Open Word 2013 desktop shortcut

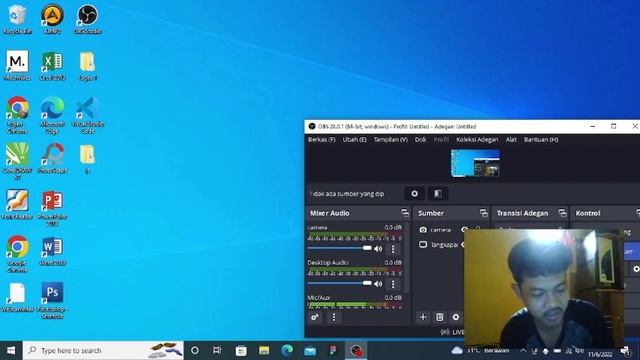(x=52, y=251)
